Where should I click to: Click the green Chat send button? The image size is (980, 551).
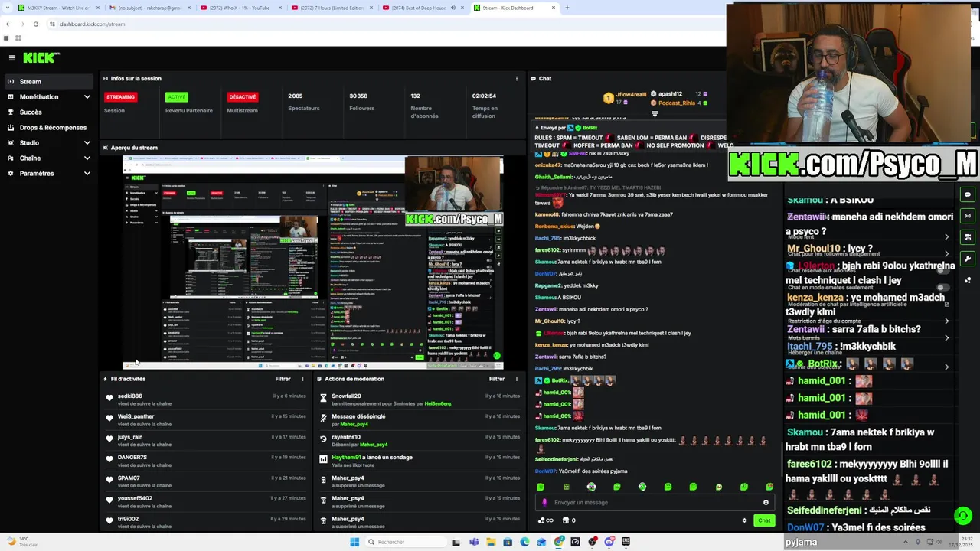coord(764,520)
